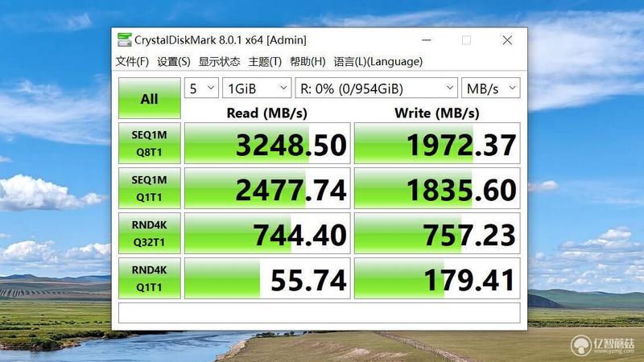The height and width of the screenshot is (362, 644).
Task: Start the SEQ1M Q1T1 test
Action: click(x=150, y=188)
